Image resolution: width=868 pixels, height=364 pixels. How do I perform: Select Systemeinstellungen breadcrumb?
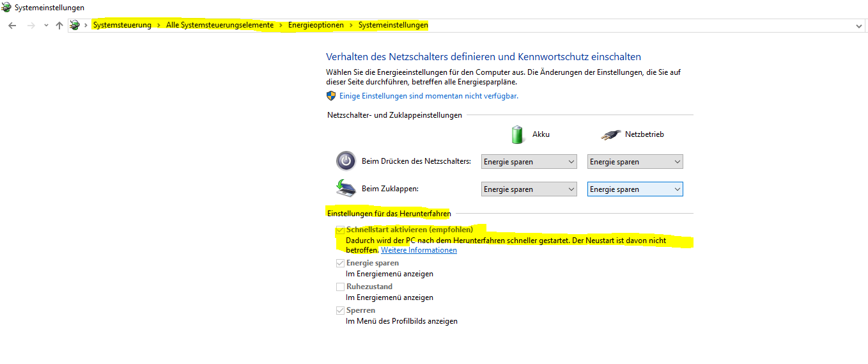click(393, 25)
